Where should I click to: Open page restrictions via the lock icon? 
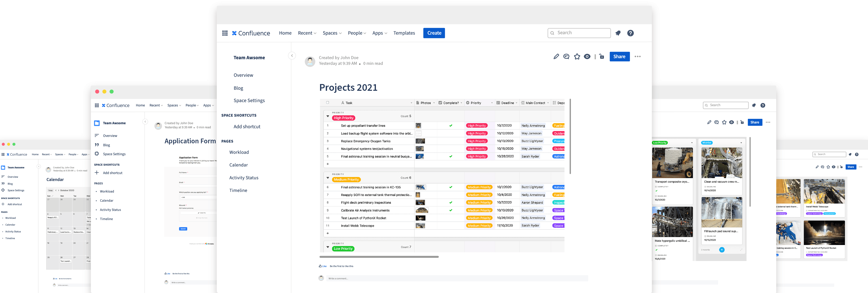(x=602, y=57)
